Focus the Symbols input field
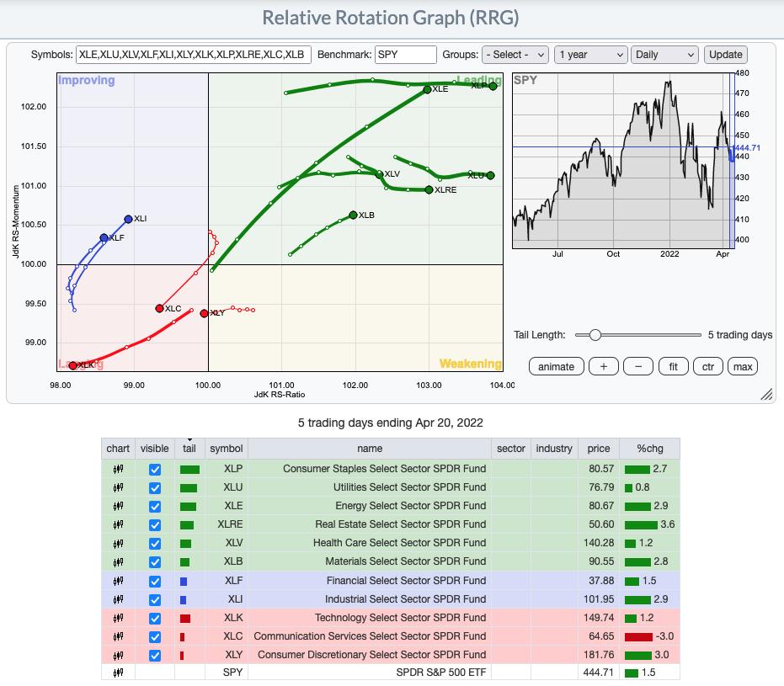The width and height of the screenshot is (784, 686). [194, 55]
